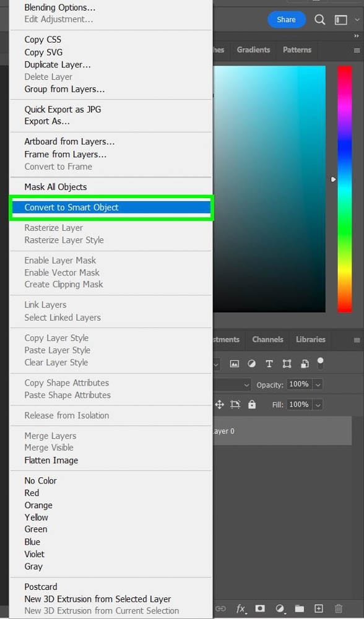The width and height of the screenshot is (364, 619).
Task: Add a layer mask icon
Action: click(260, 608)
